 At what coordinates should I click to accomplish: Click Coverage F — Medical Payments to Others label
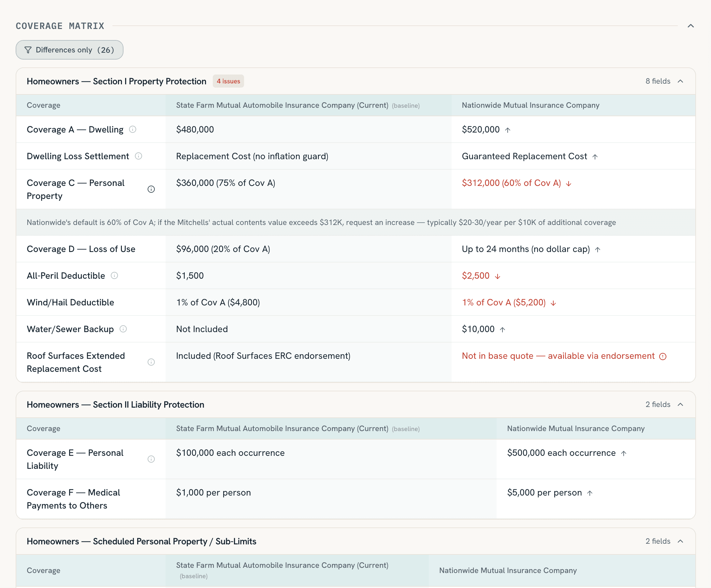click(73, 499)
